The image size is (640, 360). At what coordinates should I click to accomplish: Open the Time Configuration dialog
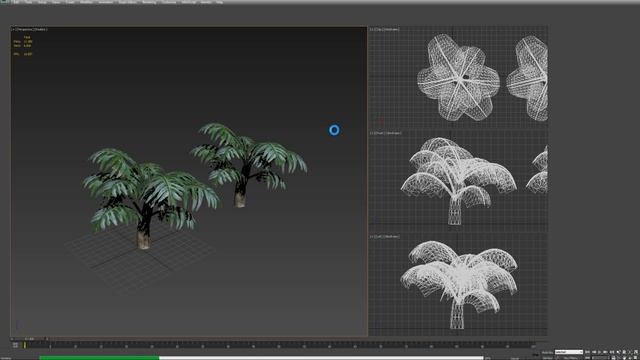point(613,358)
